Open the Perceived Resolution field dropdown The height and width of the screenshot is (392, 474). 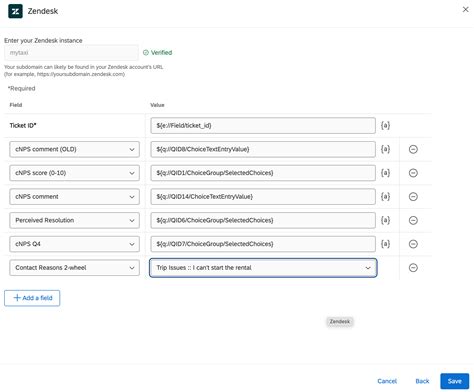(x=74, y=220)
